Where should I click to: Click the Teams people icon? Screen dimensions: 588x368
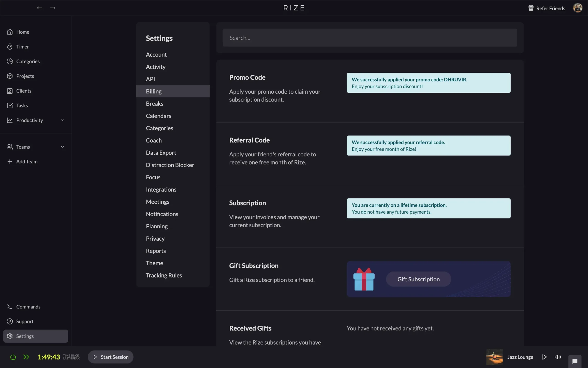pyautogui.click(x=10, y=147)
